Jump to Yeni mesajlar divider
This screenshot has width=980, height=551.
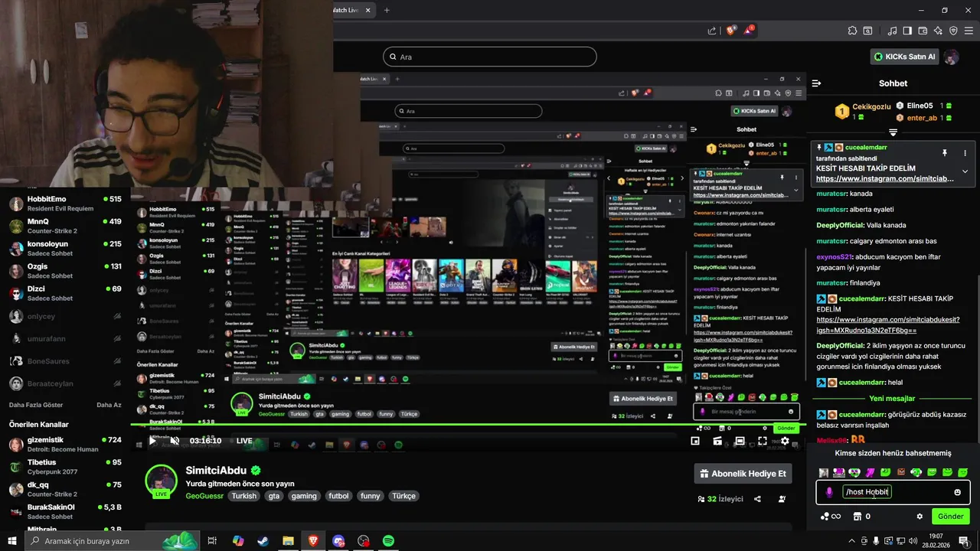[893, 398]
